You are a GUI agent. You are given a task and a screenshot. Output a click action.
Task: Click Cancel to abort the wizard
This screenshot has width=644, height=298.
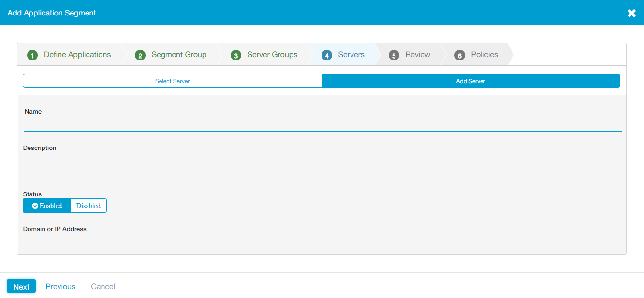point(103,287)
